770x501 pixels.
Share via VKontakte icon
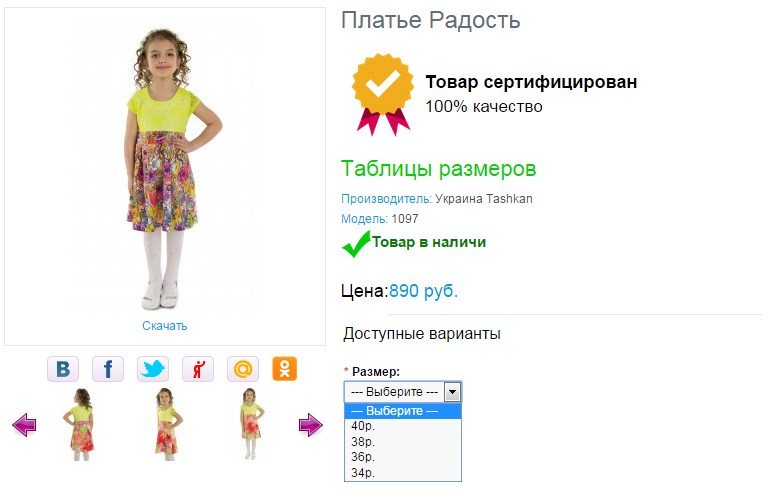(63, 369)
